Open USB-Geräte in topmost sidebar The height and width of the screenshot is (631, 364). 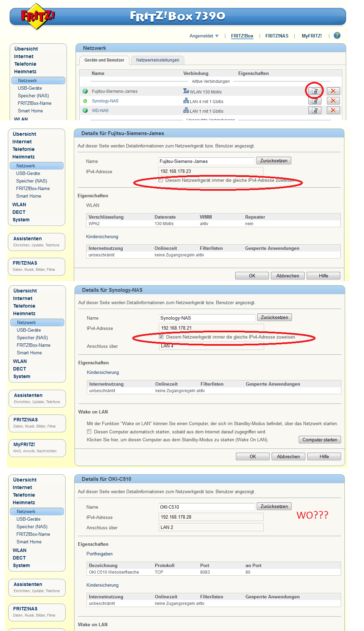tap(30, 88)
